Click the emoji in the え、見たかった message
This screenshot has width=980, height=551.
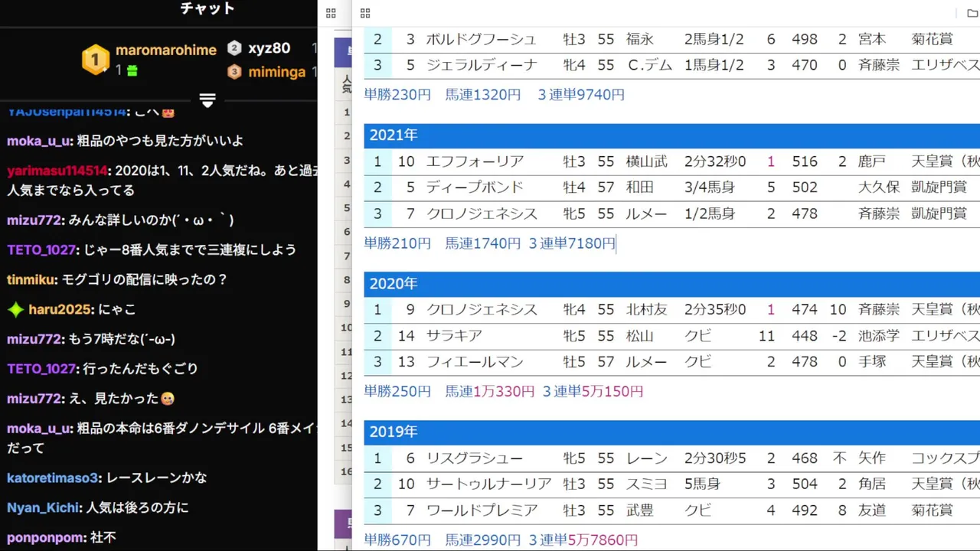(168, 399)
